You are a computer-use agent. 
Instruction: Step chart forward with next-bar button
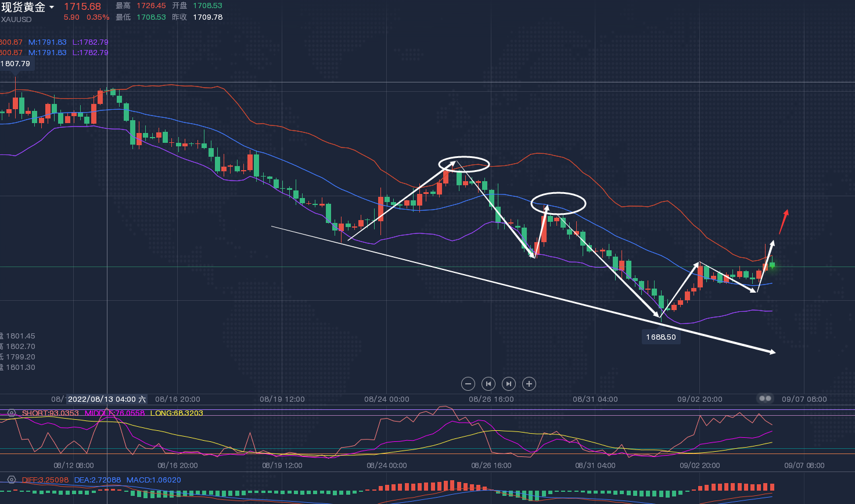click(509, 384)
